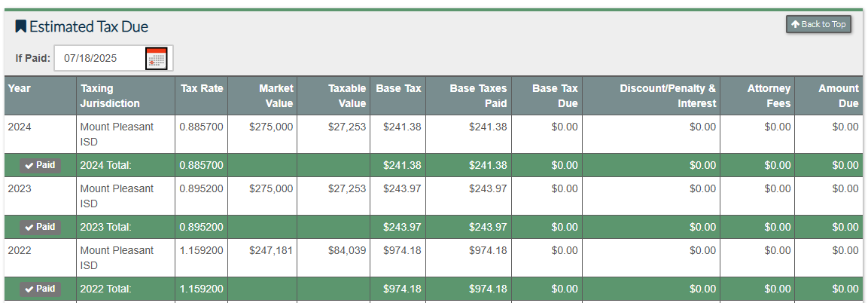Click the Market Value column header
The image size is (868, 303).
pos(276,96)
